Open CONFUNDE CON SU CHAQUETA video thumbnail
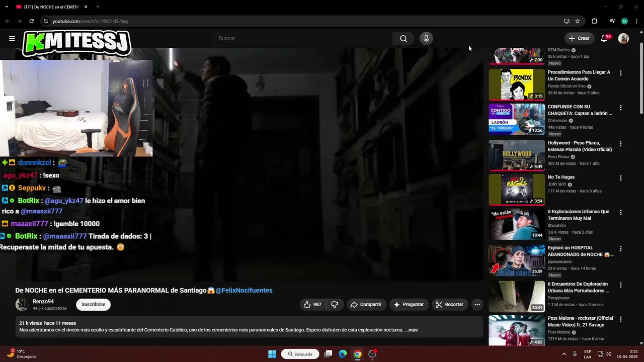The width and height of the screenshot is (644, 362). point(517,119)
